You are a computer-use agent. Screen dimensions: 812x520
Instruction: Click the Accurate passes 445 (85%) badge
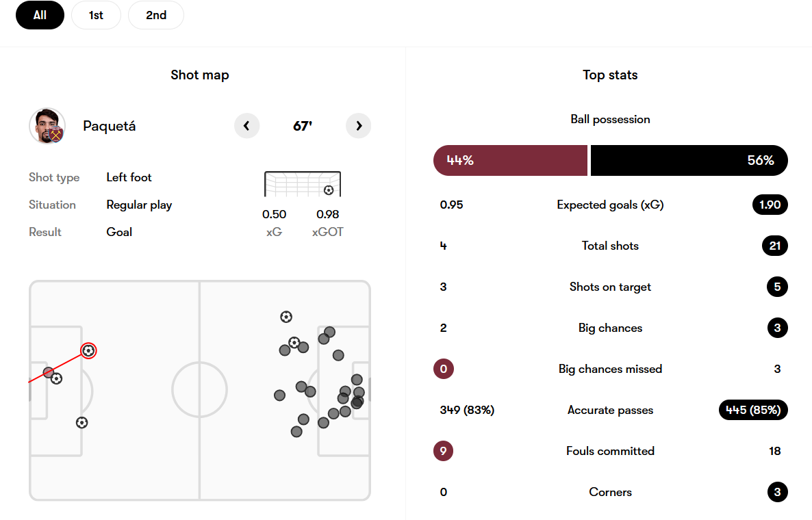point(753,410)
